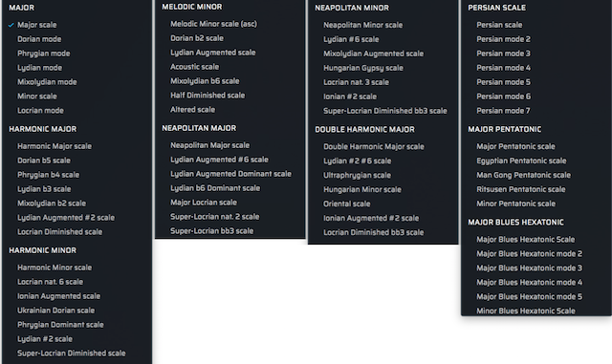The width and height of the screenshot is (612, 364).
Task: Pick Lydian b3 scale
Action: 44,189
